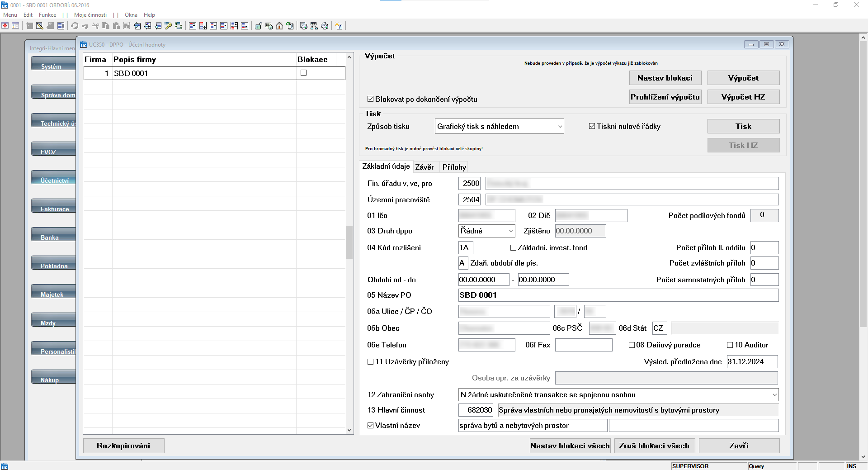The height and width of the screenshot is (470, 868).
Task: Click the Výpočet HZ button
Action: click(743, 97)
